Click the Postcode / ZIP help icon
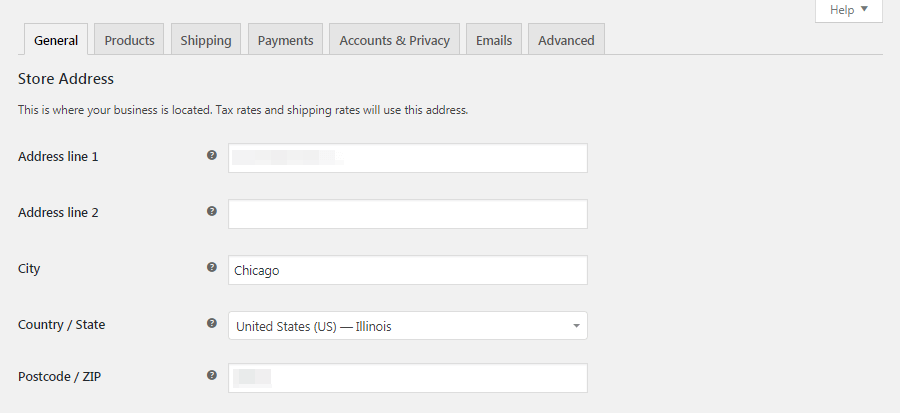This screenshot has height=413, width=900. 211,376
